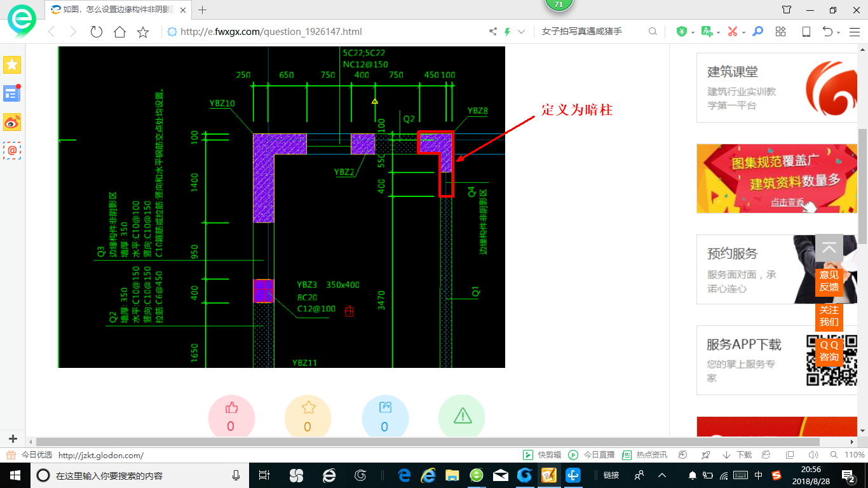Click the URL address field
Screen dimensions: 868x488
325,32
